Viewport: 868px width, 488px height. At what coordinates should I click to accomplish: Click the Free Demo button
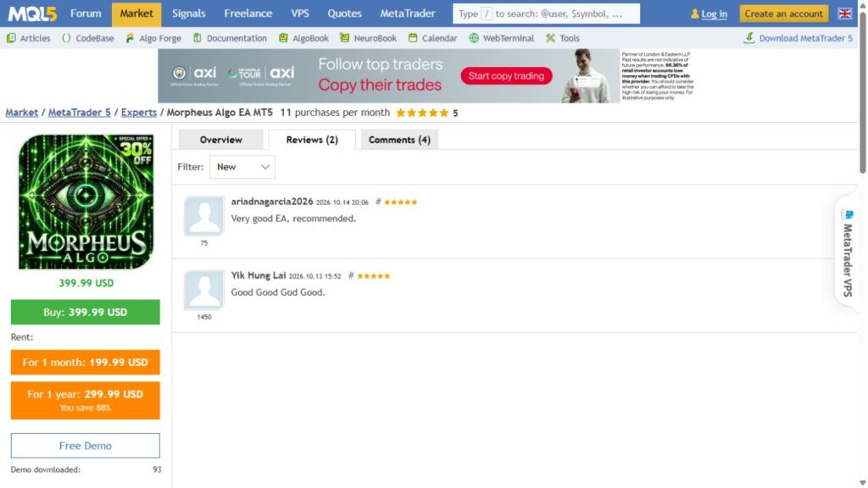pos(86,446)
